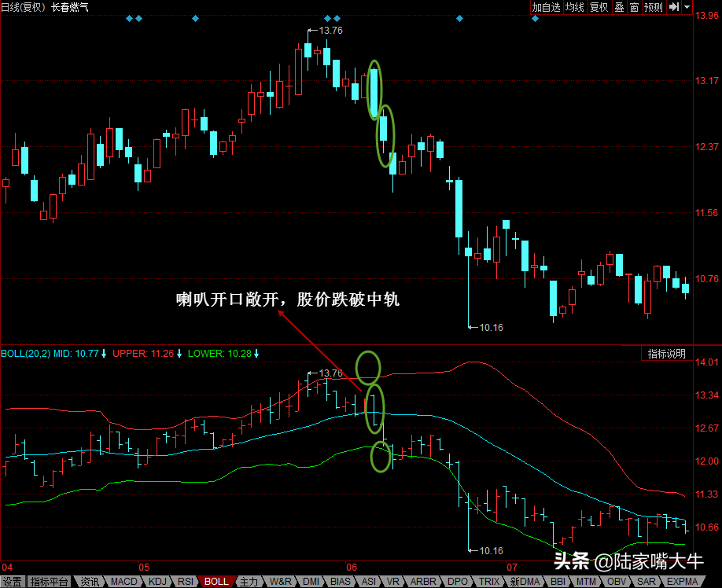
Task: Click the 窗 window layout button
Action: [x=634, y=7]
